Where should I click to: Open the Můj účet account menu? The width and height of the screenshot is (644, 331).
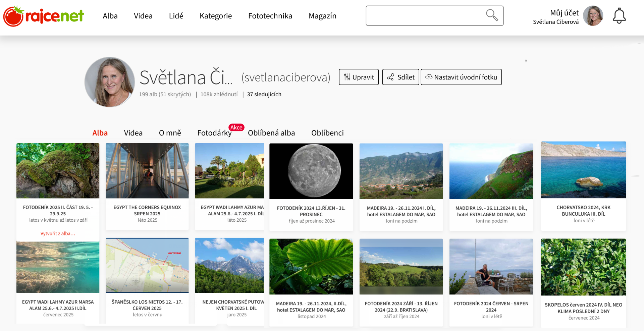coord(564,13)
